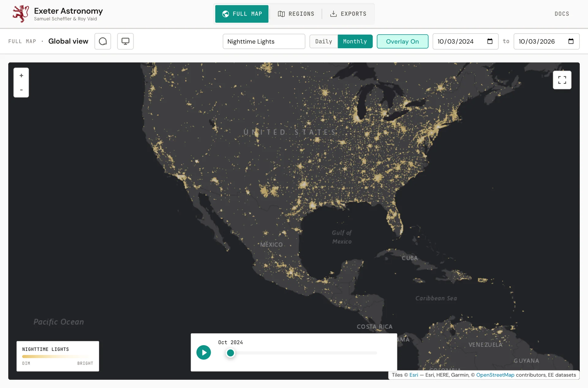Screen dimensions: 588x388
Task: Zoom in the map with plus button
Action: [x=21, y=76]
